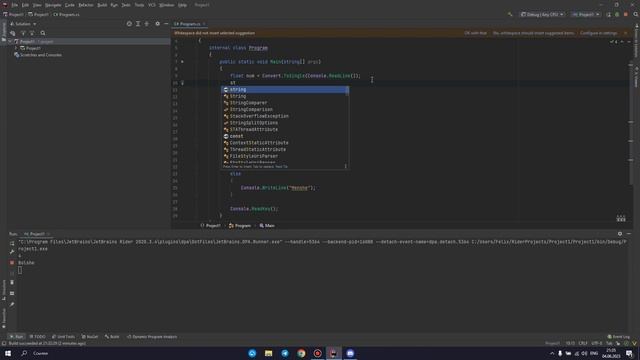Open the Help menu
Viewport: 640px width, 360px height.
pos(182,5)
